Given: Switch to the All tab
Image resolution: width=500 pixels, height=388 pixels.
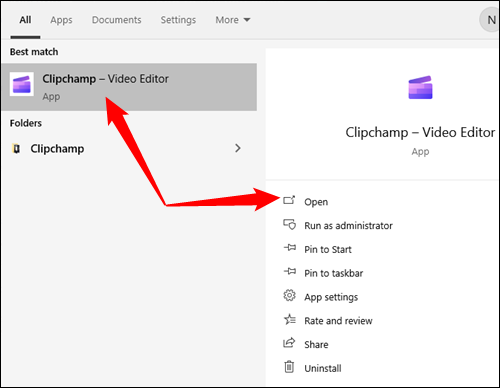Looking at the screenshot, I should [25, 20].
